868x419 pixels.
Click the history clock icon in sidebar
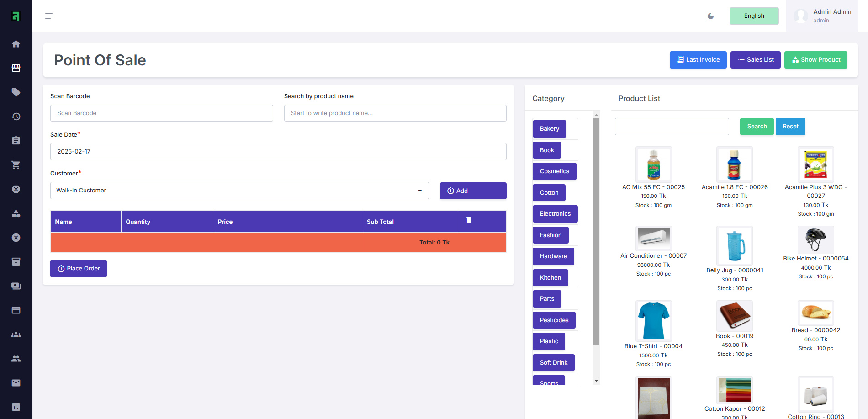[16, 117]
